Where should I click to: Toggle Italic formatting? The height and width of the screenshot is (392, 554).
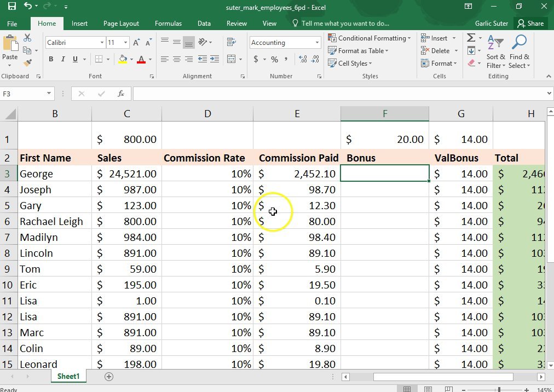(x=63, y=59)
